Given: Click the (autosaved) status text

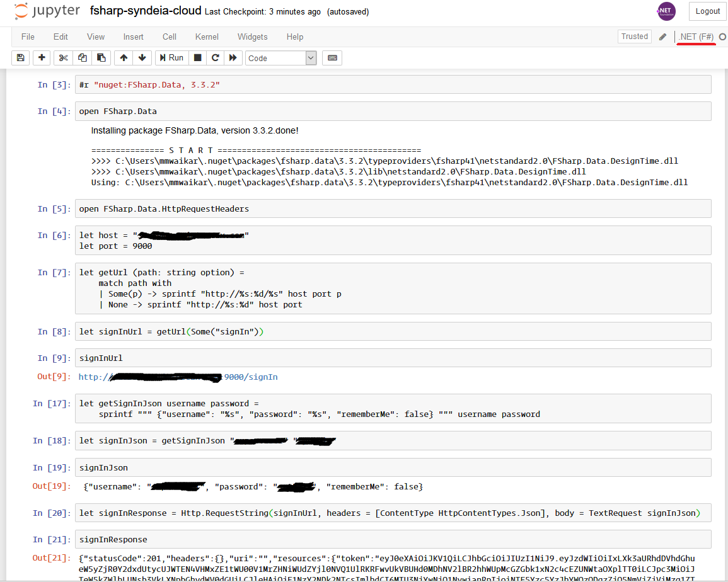Looking at the screenshot, I should [x=348, y=11].
